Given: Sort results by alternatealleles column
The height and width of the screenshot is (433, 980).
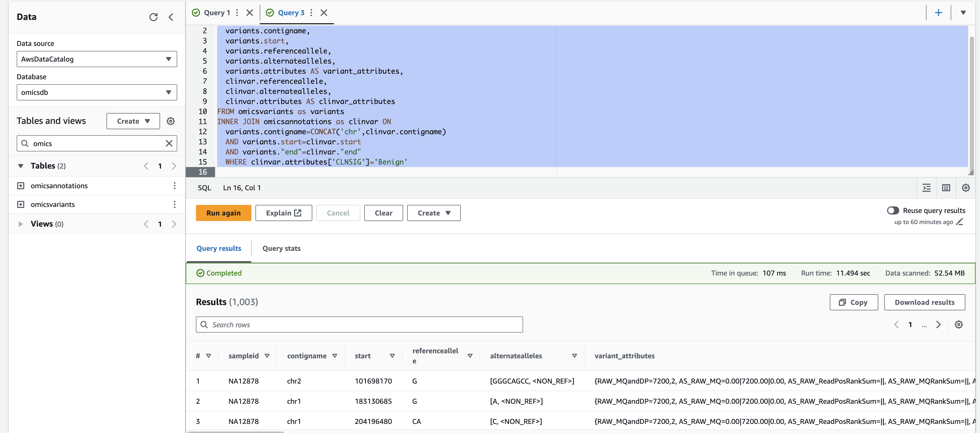Looking at the screenshot, I should [575, 356].
